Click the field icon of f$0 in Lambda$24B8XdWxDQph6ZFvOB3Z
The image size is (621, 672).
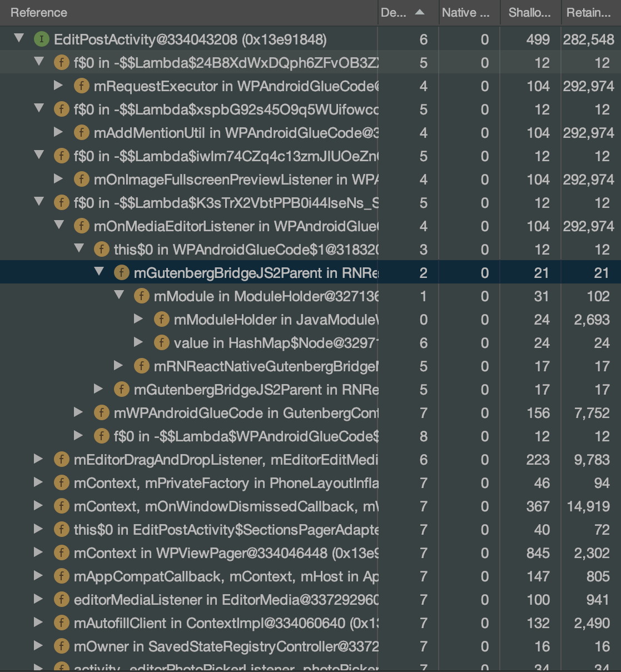click(61, 62)
